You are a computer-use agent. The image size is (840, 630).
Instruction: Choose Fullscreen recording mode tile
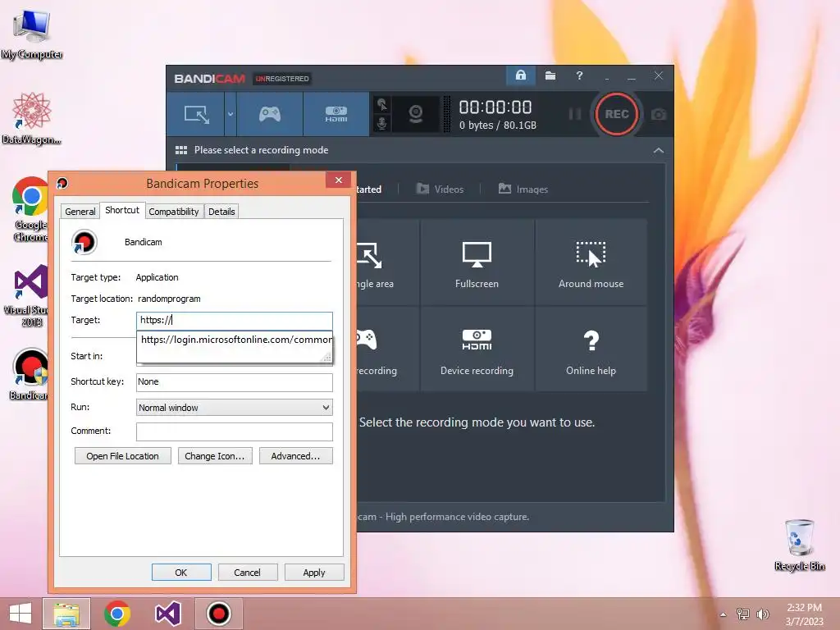[x=477, y=262]
